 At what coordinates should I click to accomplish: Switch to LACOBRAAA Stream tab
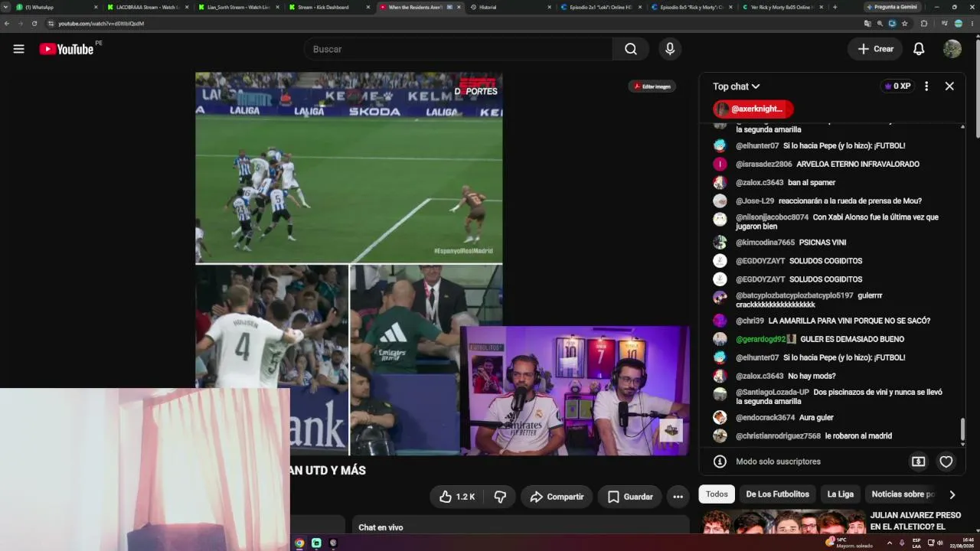pos(148,7)
